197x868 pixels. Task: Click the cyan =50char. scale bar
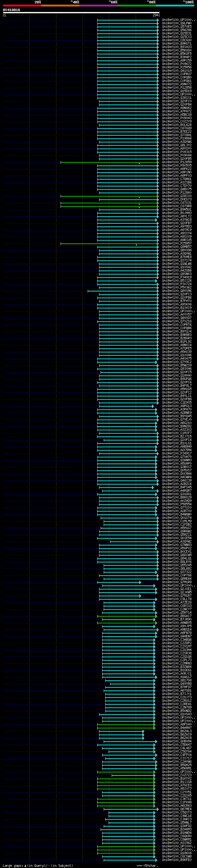(139, 866)
